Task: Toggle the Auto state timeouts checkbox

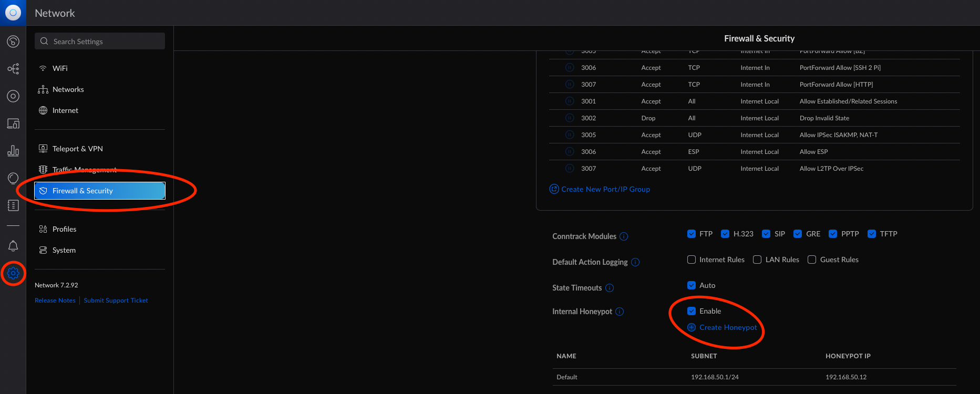Action: (692, 285)
